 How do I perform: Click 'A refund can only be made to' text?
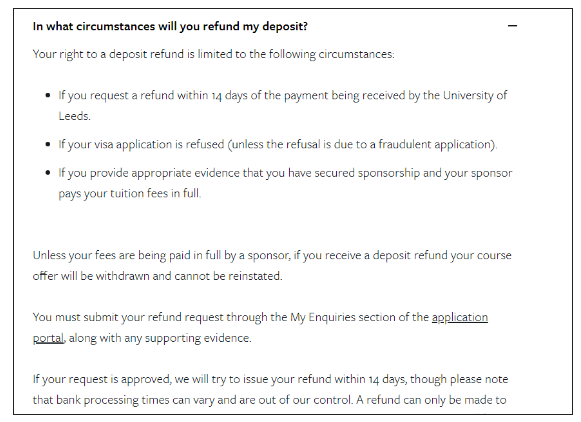coord(431,400)
